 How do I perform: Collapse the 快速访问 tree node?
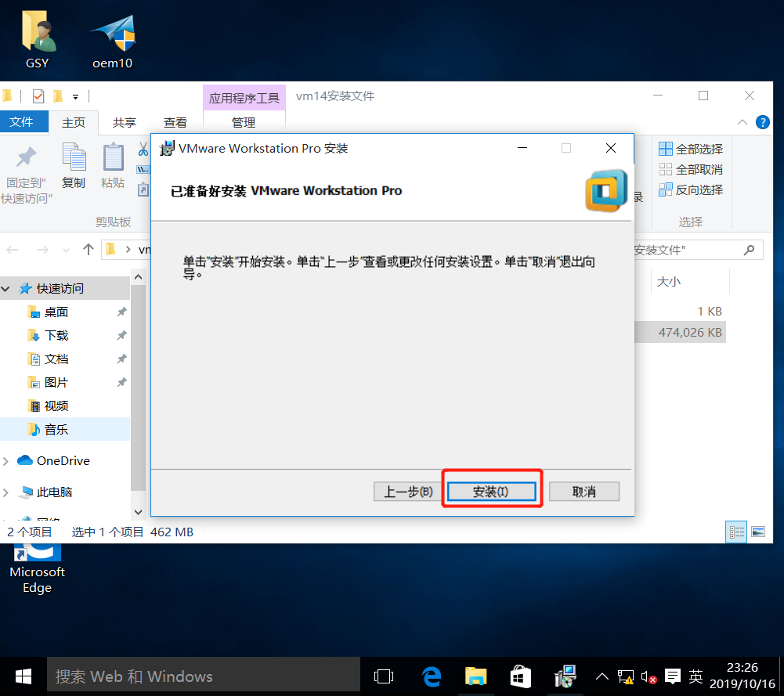click(x=5, y=288)
